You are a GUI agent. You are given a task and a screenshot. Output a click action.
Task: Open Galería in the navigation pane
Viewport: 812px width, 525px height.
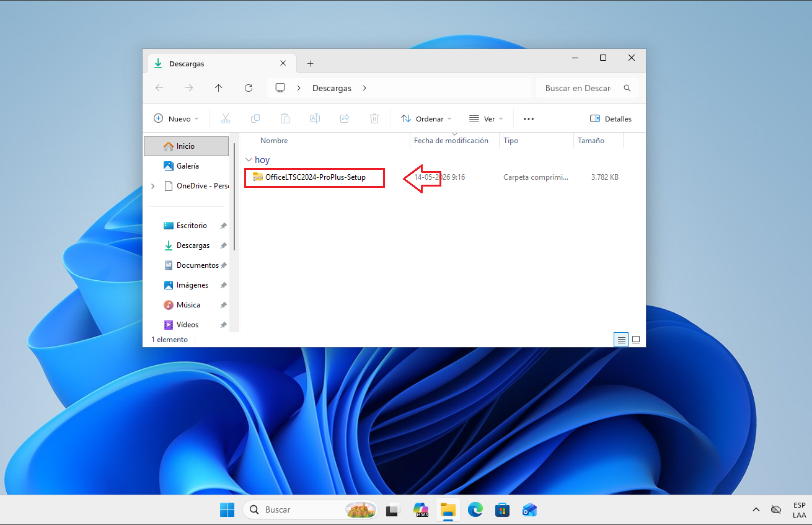click(x=187, y=166)
